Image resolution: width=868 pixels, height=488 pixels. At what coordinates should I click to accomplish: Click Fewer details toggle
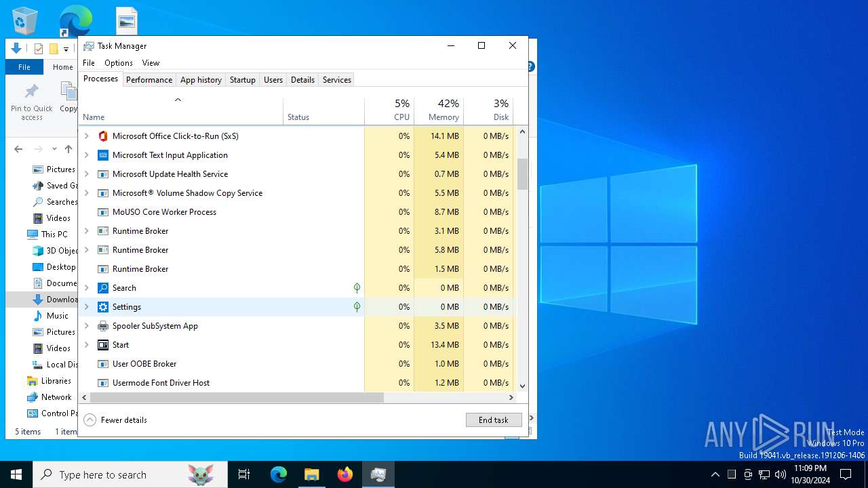(115, 420)
